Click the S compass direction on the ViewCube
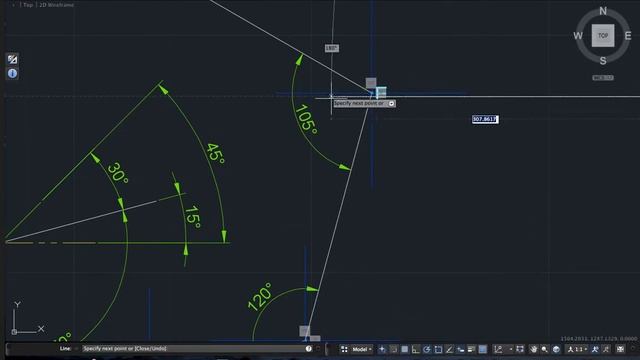640x360 pixels. pos(603,61)
